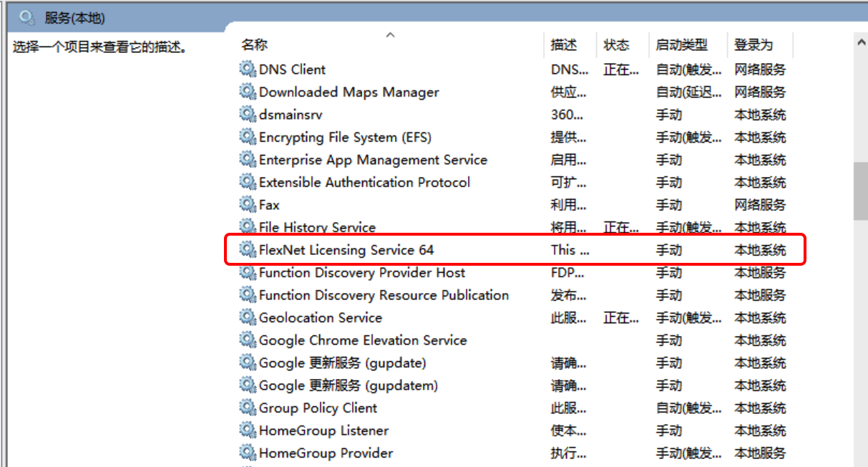Select Extensible Authentication Protocol service
This screenshot has width=868, height=467.
[x=364, y=182]
